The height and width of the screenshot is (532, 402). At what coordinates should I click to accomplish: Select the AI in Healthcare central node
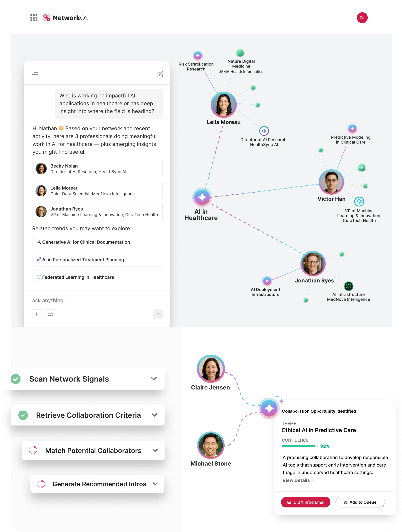pyautogui.click(x=202, y=197)
